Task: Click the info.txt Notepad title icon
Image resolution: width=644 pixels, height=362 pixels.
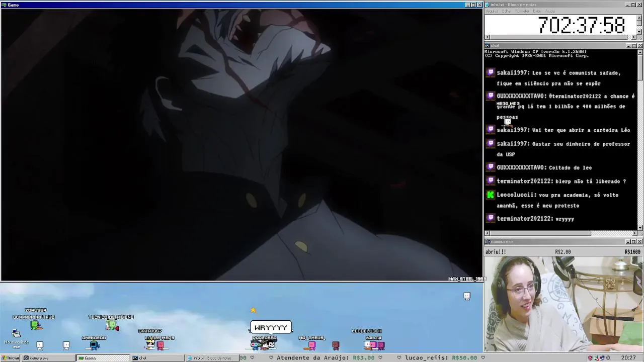Action: [487, 5]
